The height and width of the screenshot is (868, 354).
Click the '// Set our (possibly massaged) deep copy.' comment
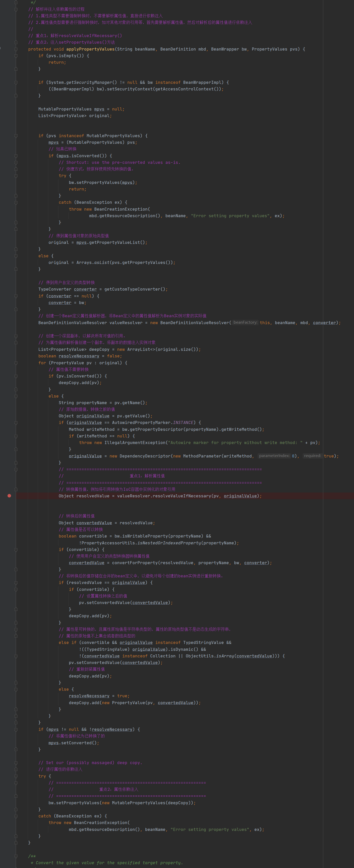pyautogui.click(x=90, y=763)
